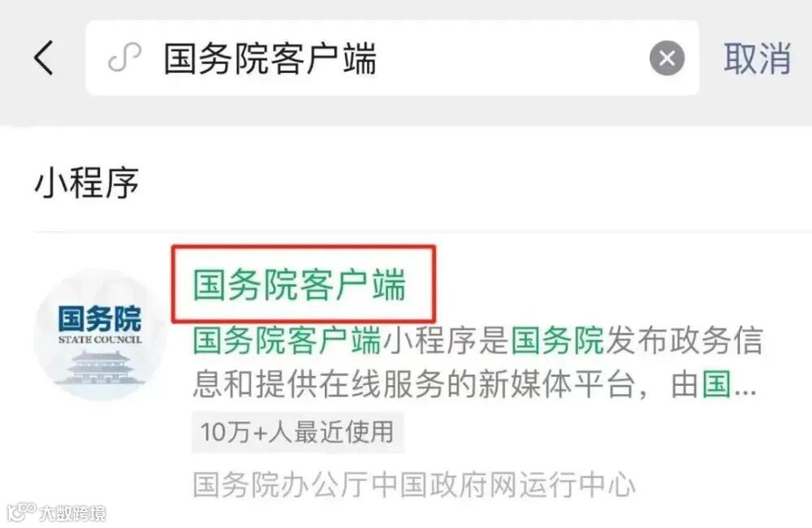Click the blue 国务院 lettering in the logo
Viewport: 812px width, 528px height.
tap(99, 318)
